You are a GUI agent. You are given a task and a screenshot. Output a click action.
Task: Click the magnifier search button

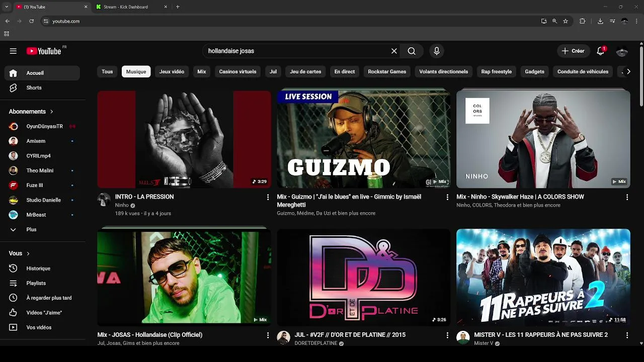[412, 51]
